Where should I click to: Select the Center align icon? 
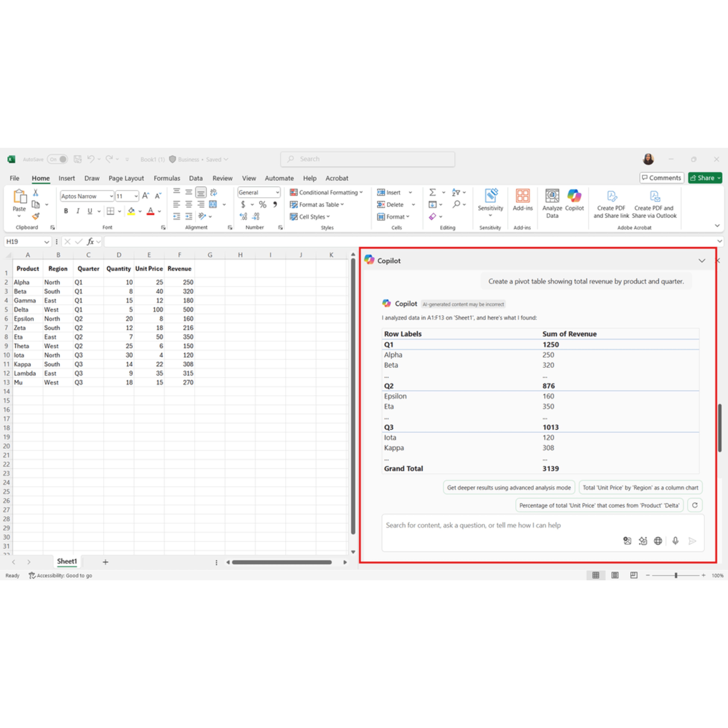tap(189, 204)
